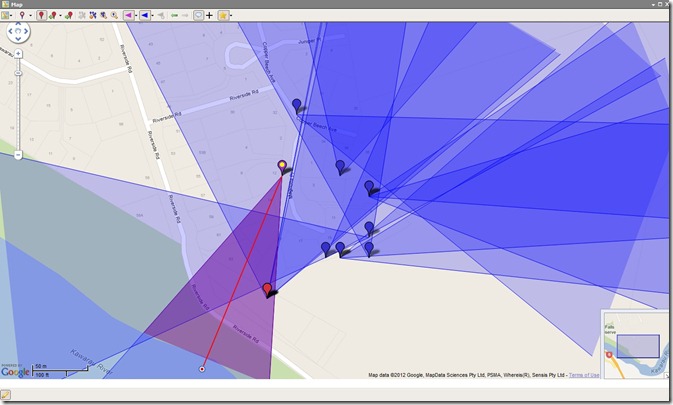The width and height of the screenshot is (673, 405).
Task: Click the Google logo on the map
Action: coord(15,372)
